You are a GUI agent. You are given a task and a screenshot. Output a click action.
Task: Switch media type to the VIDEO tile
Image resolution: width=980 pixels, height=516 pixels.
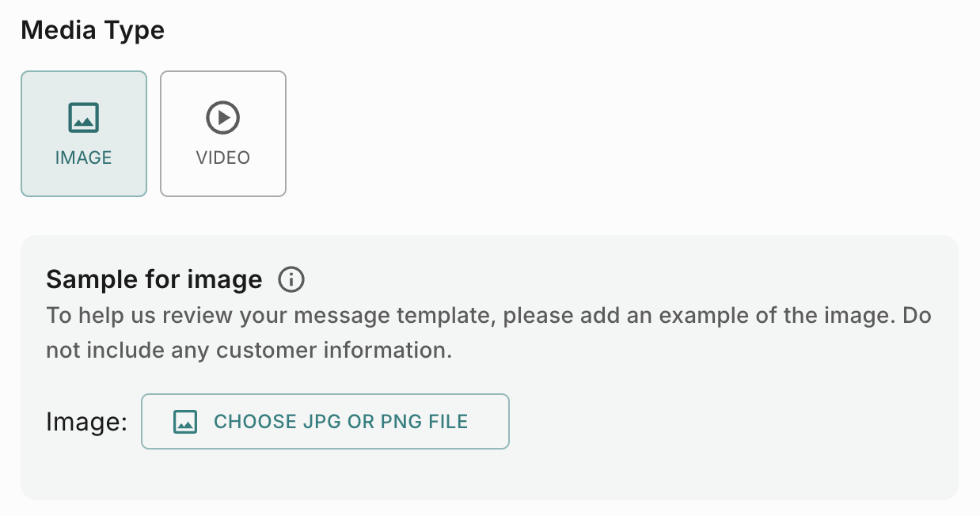click(x=223, y=134)
